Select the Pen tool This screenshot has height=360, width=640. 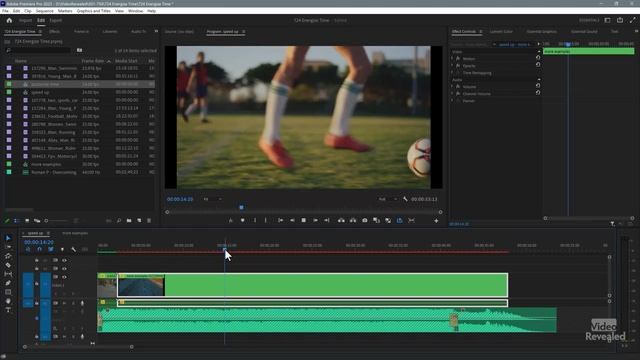8,283
